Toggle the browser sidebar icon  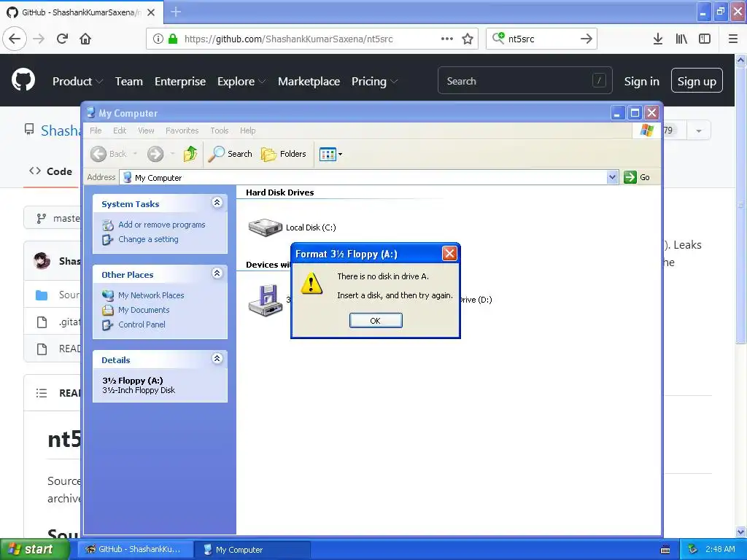(705, 39)
